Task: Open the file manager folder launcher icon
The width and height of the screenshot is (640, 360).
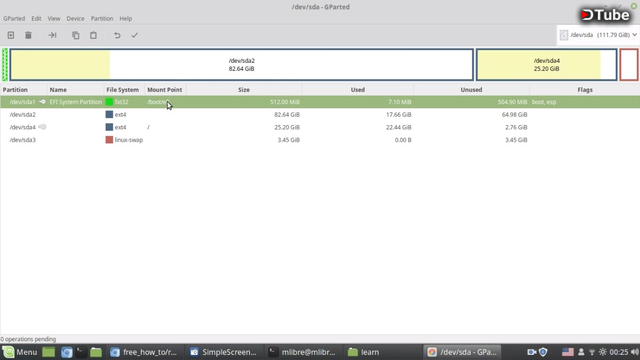Action: point(96,352)
